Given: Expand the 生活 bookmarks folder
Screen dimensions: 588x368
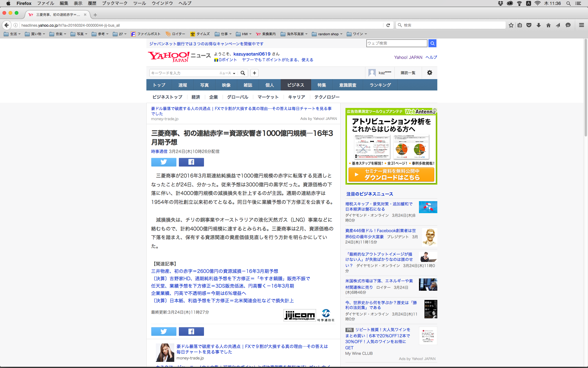Looking at the screenshot, I should [12, 34].
